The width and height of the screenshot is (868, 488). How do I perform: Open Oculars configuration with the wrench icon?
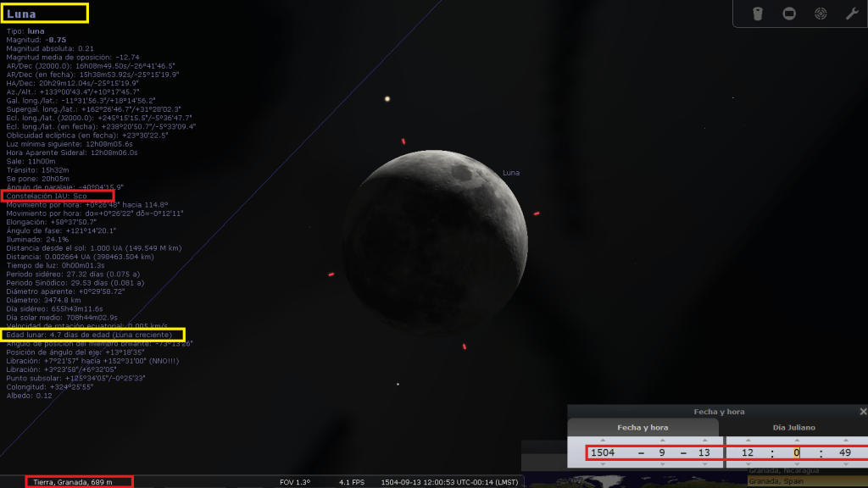point(852,14)
